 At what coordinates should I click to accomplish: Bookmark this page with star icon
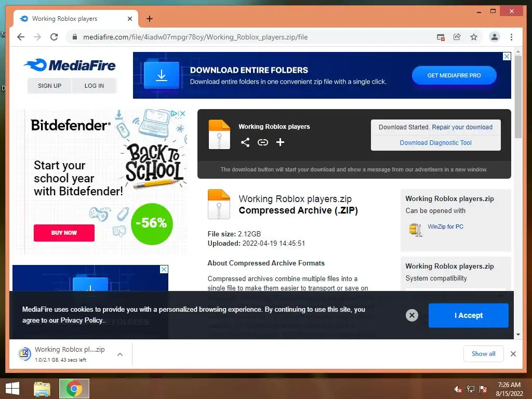click(474, 37)
